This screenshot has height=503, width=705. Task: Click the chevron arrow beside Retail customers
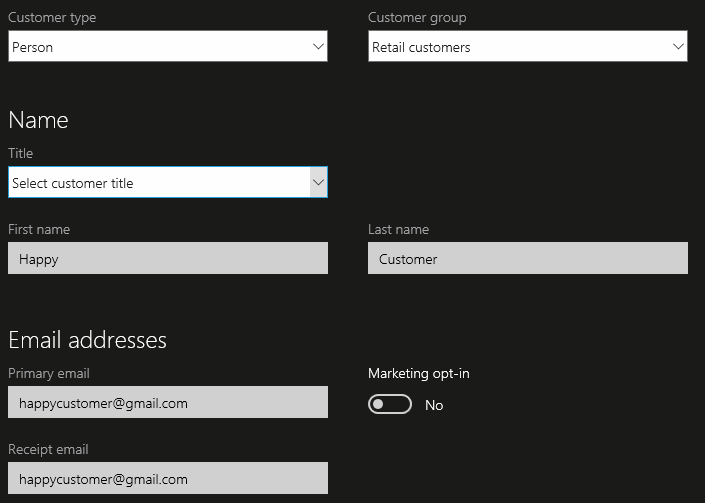click(678, 47)
